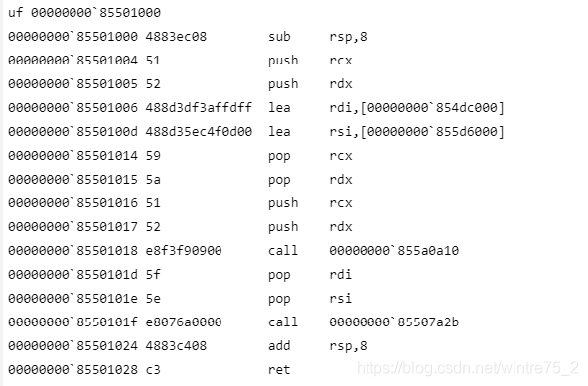Image resolution: width=588 pixels, height=386 pixels.
Task: Click call target 00000000`855a0a10
Action: pyautogui.click(x=394, y=251)
